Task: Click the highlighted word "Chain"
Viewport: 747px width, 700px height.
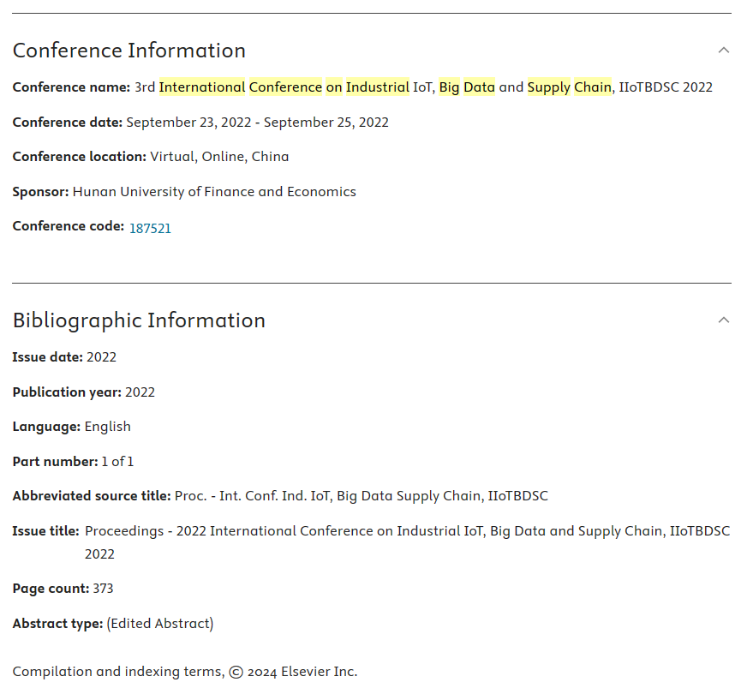Action: 592,87
